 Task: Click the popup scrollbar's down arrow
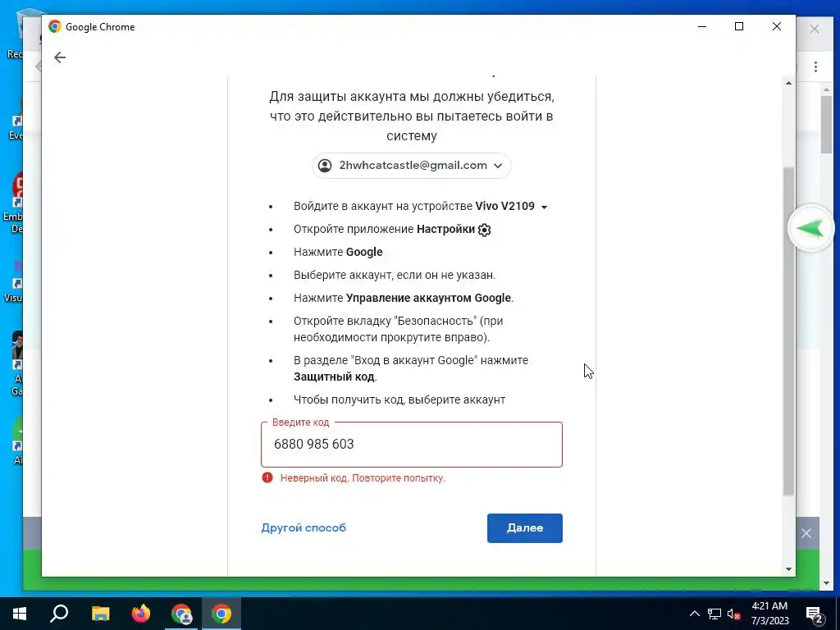pyautogui.click(x=788, y=569)
